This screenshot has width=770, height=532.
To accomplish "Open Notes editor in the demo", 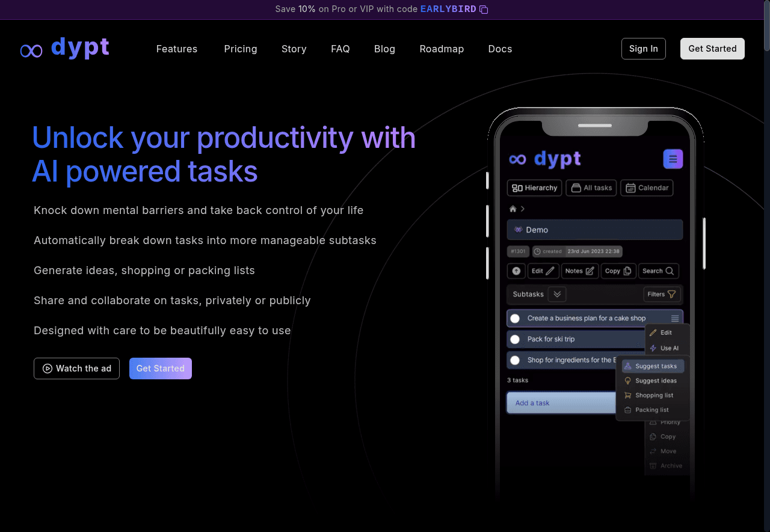I will (580, 271).
